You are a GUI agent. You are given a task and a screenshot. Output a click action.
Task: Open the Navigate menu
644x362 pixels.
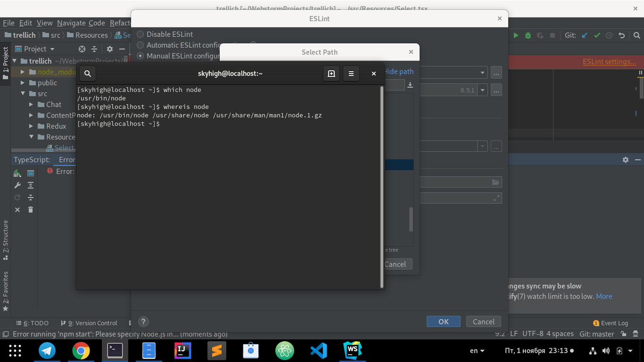(x=71, y=23)
